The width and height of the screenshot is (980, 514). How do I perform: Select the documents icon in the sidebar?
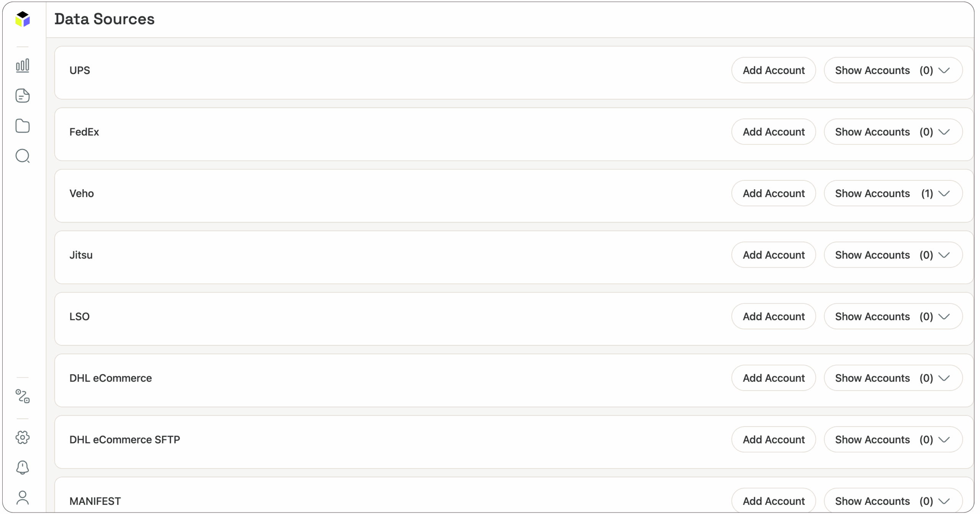23,95
